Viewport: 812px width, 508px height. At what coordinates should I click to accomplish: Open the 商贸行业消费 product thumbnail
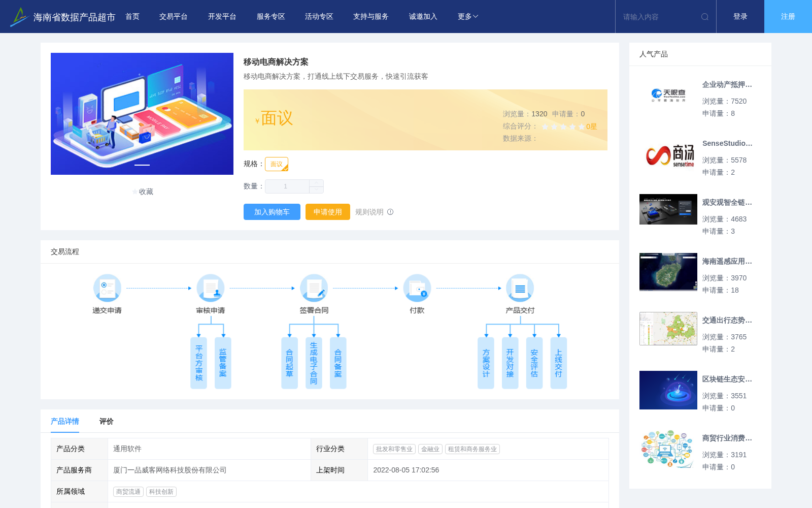[668, 449]
